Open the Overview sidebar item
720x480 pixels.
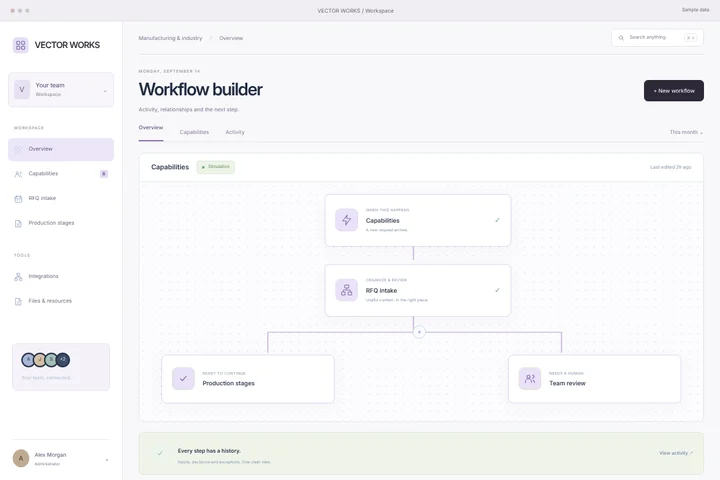tap(61, 149)
